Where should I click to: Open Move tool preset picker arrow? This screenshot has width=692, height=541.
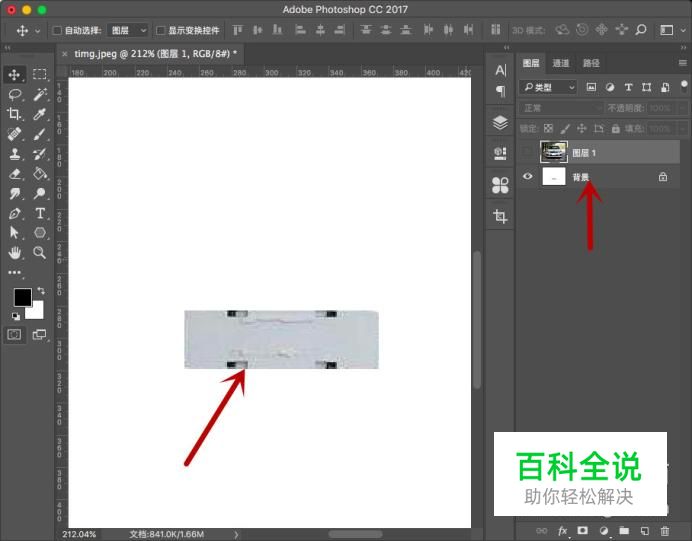pyautogui.click(x=38, y=31)
